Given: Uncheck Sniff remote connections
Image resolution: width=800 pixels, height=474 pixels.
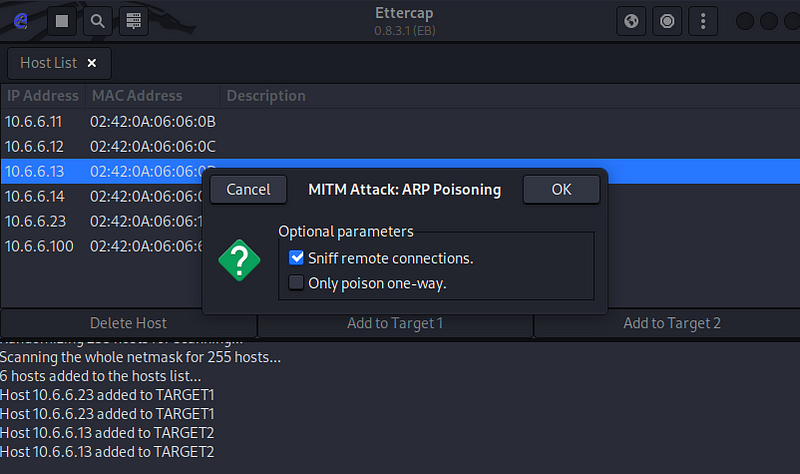Looking at the screenshot, I should point(296,258).
